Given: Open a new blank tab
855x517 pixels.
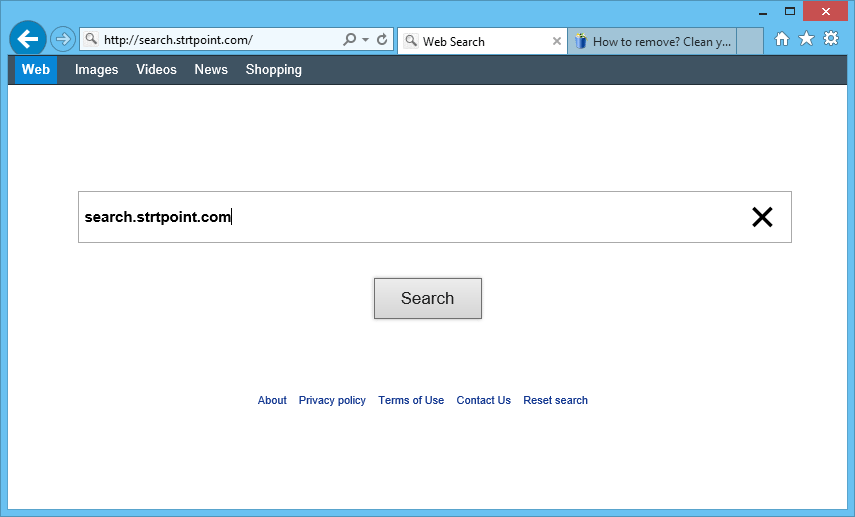Looking at the screenshot, I should [x=750, y=41].
